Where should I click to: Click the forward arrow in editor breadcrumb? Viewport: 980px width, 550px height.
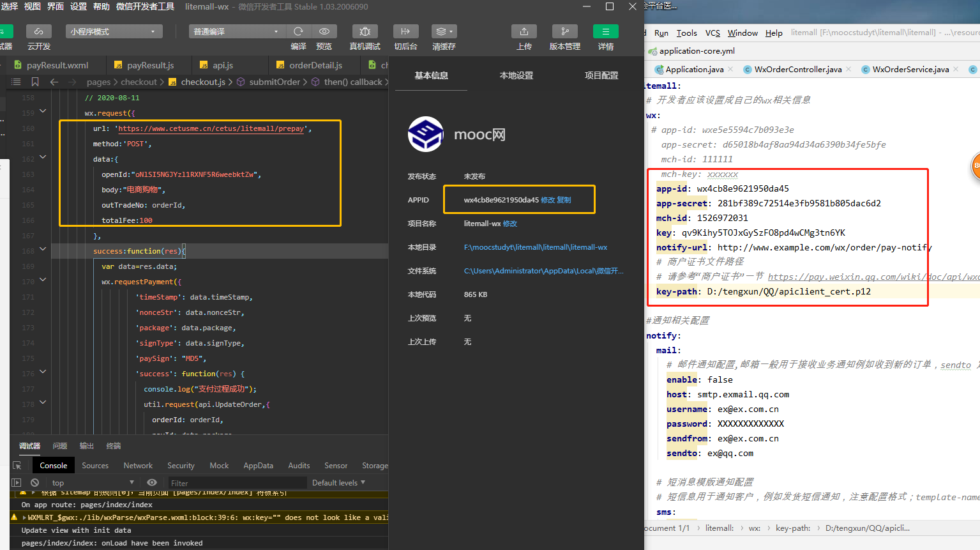point(72,82)
